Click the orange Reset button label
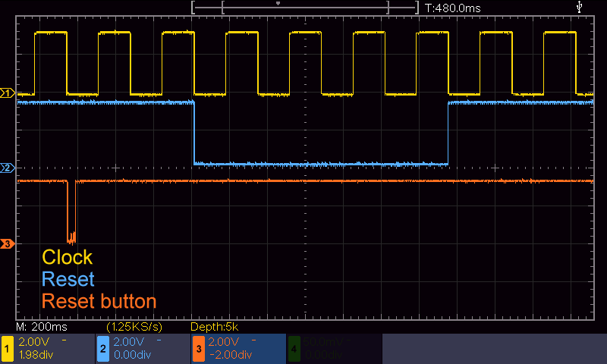Screen dimensions: 607x364 coord(99,301)
